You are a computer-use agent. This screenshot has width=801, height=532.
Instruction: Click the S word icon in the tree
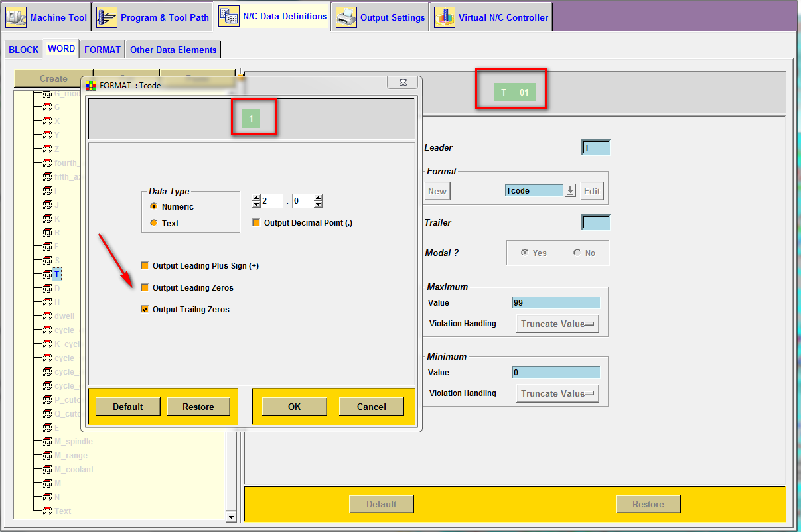47,261
